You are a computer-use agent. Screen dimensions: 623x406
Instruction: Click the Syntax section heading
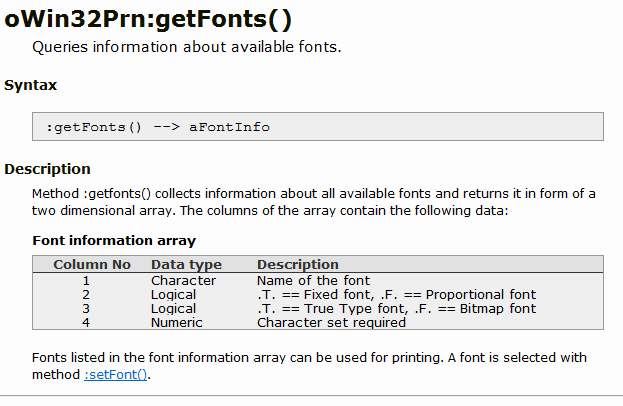31,86
